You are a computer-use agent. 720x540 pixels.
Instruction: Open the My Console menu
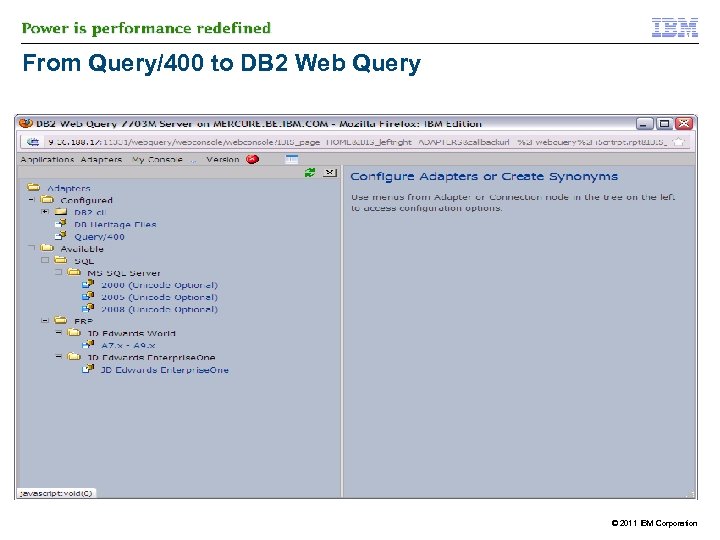(157, 160)
